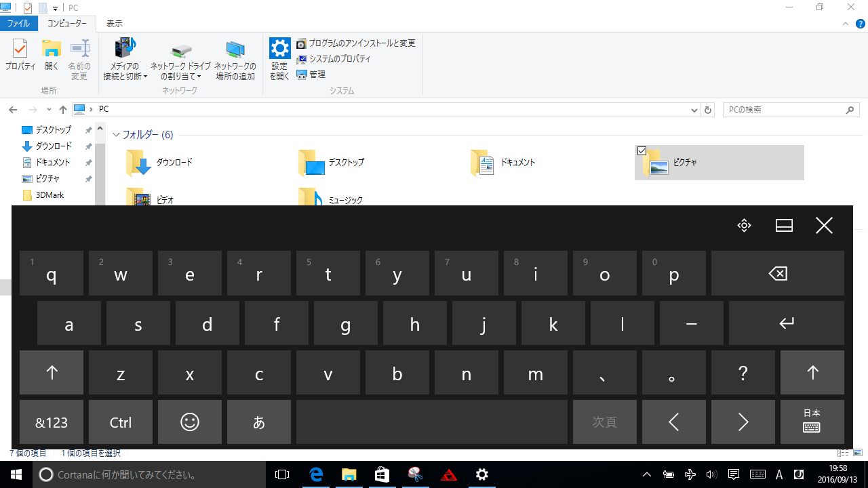
Task: Click the Cortana search box
Action: (149, 474)
